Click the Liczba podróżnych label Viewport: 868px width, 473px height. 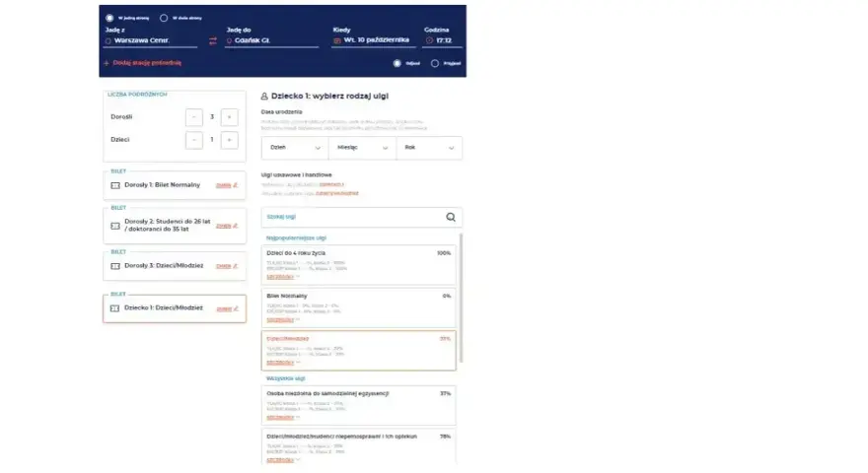(x=137, y=95)
